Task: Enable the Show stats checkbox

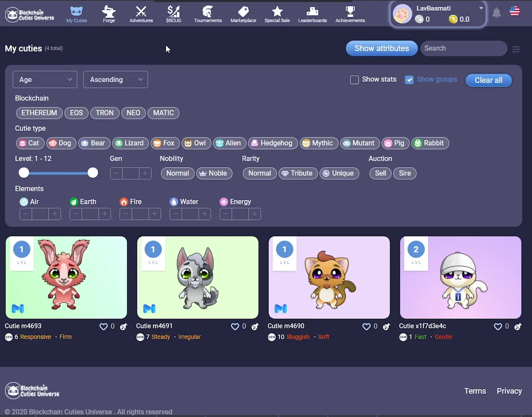Action: [354, 80]
